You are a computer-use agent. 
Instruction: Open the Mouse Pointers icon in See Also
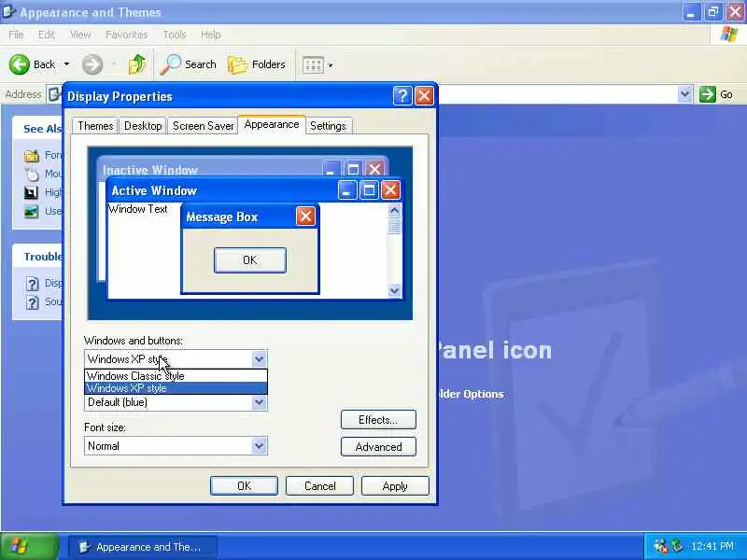point(32,175)
